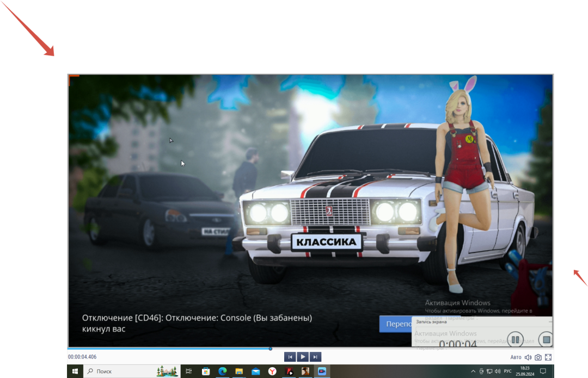Take a snapshot with the camera icon
Viewport: 588px width, 378px height.
(x=538, y=357)
